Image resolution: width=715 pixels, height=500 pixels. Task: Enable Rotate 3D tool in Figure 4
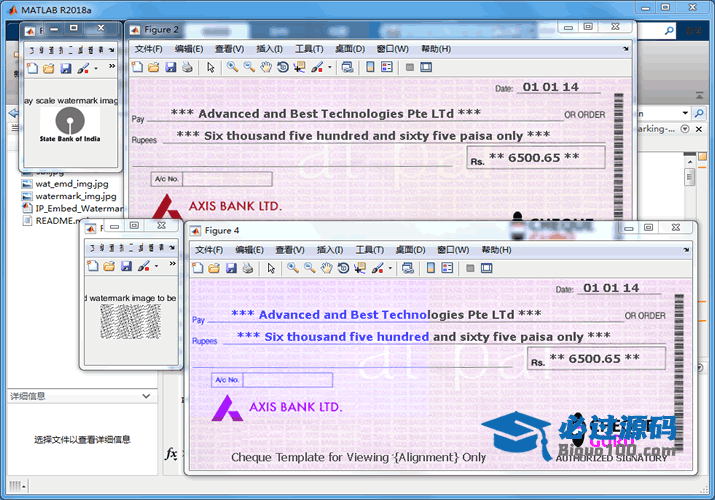343,268
